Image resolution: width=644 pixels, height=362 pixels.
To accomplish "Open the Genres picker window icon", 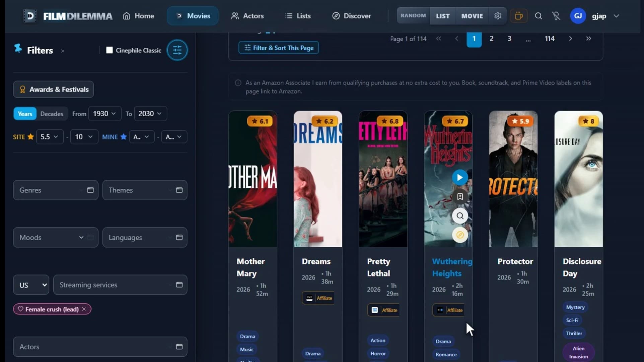I will click(90, 190).
